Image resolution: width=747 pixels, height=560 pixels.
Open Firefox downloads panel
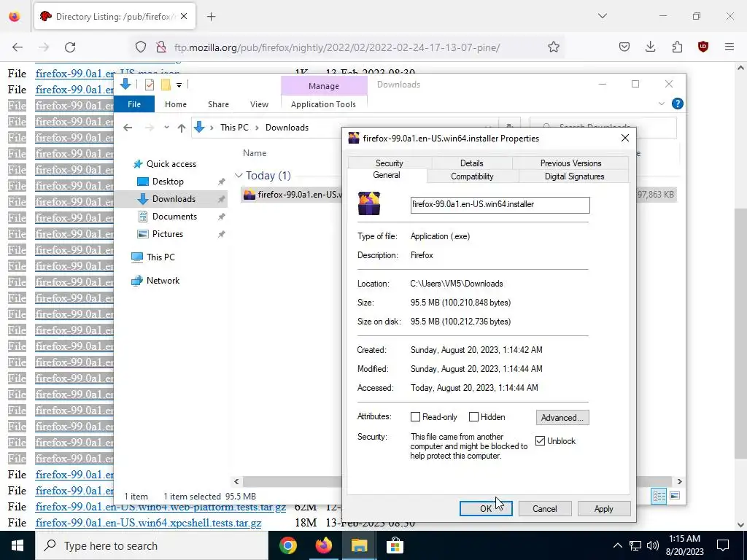pos(650,47)
